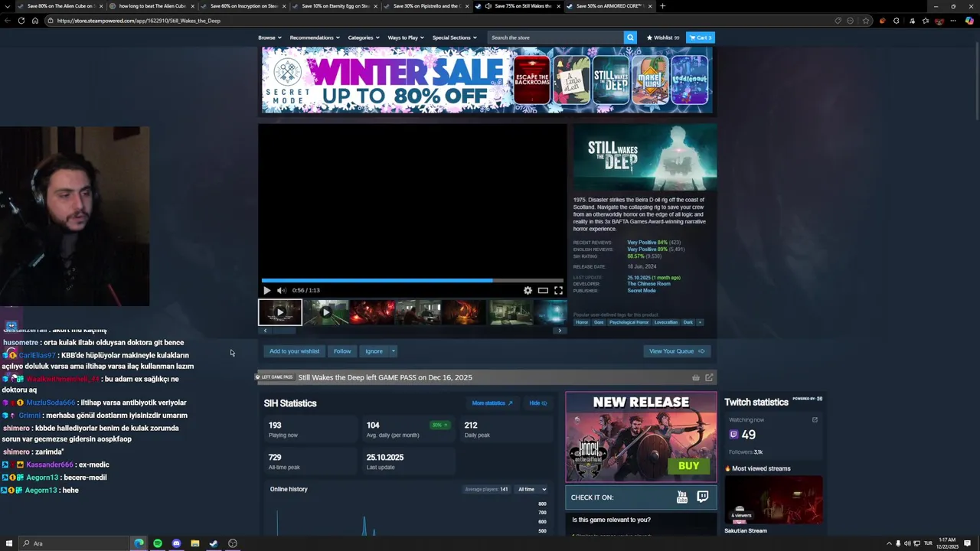Open a new browser tab
Viewport: 980px width, 551px height.
point(662,6)
